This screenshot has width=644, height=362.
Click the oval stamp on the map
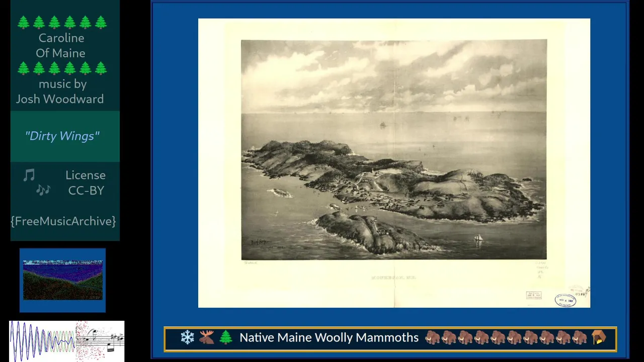pyautogui.click(x=566, y=300)
